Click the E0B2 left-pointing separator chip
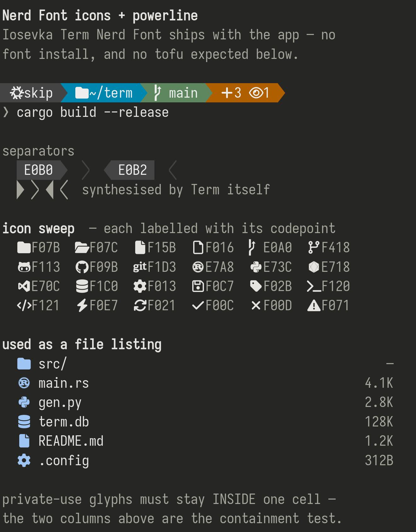The height and width of the screenshot is (532, 416). (129, 170)
